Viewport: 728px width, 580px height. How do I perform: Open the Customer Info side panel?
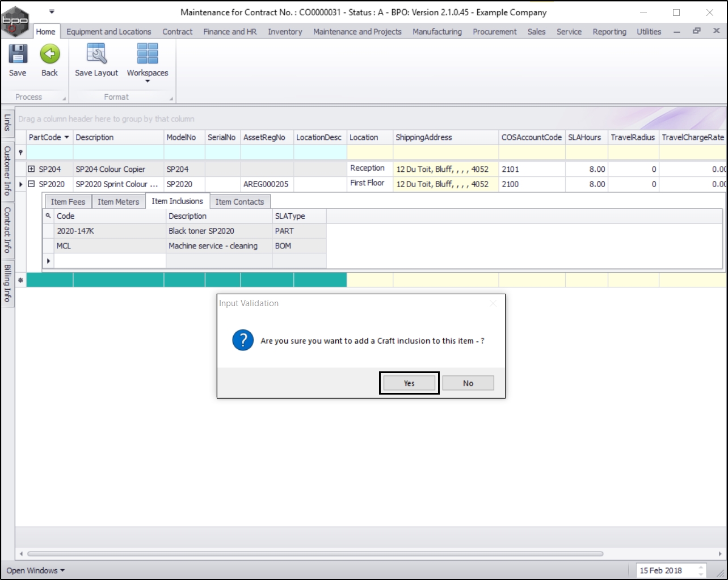tap(7, 171)
